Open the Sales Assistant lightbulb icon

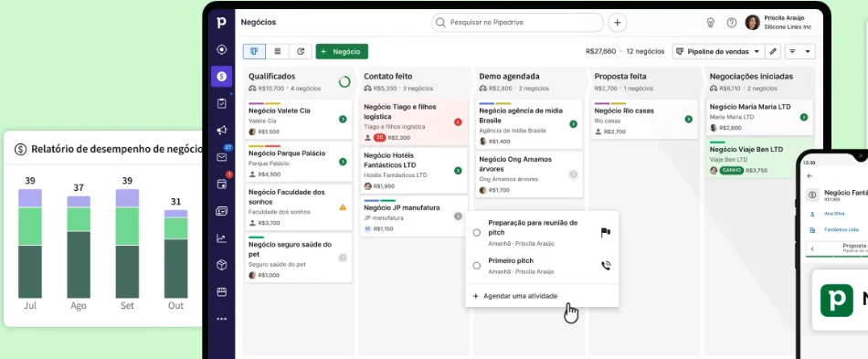710,23
